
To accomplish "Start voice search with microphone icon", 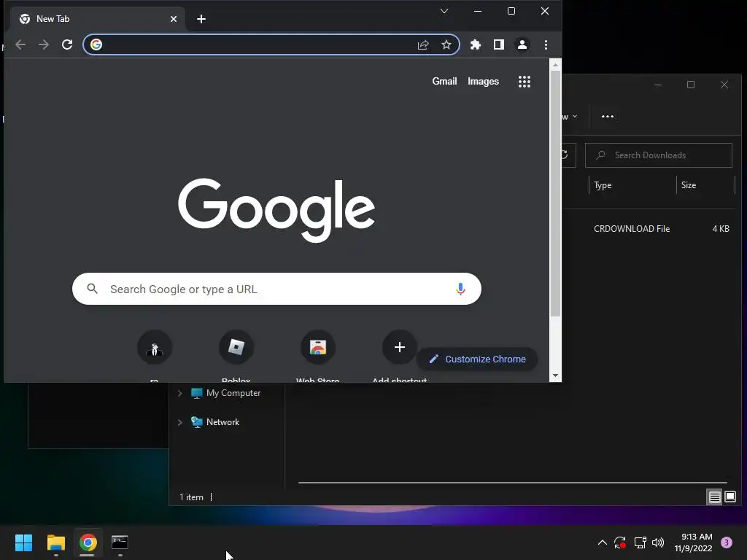I will (x=460, y=289).
